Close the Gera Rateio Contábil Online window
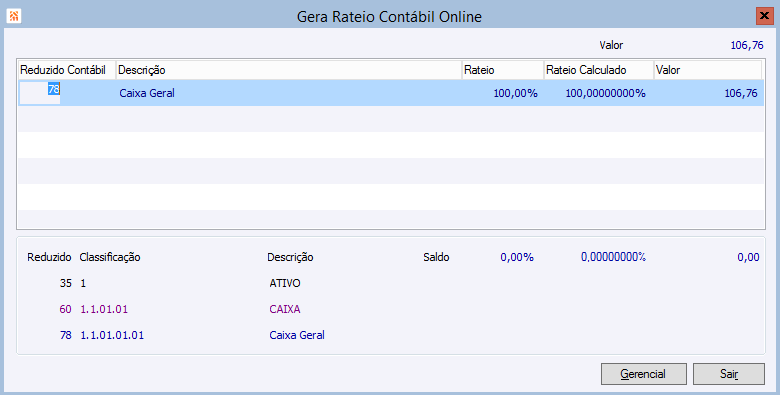 (764, 16)
